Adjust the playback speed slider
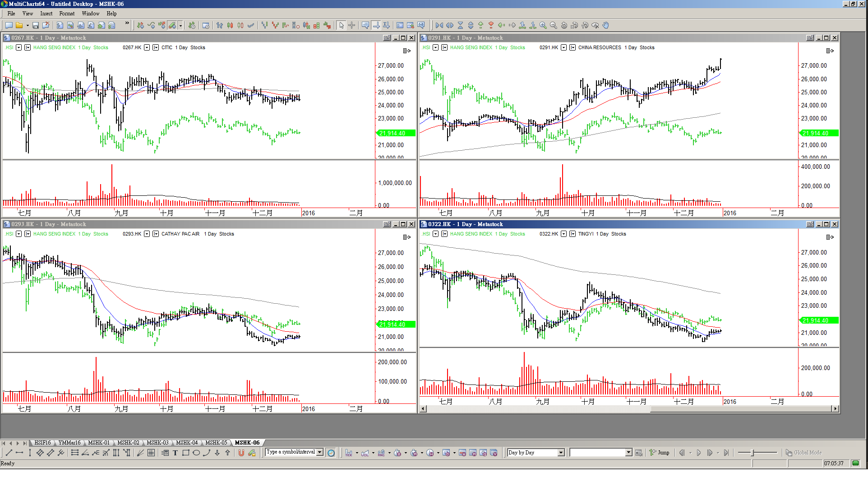The width and height of the screenshot is (868, 477). point(753,453)
